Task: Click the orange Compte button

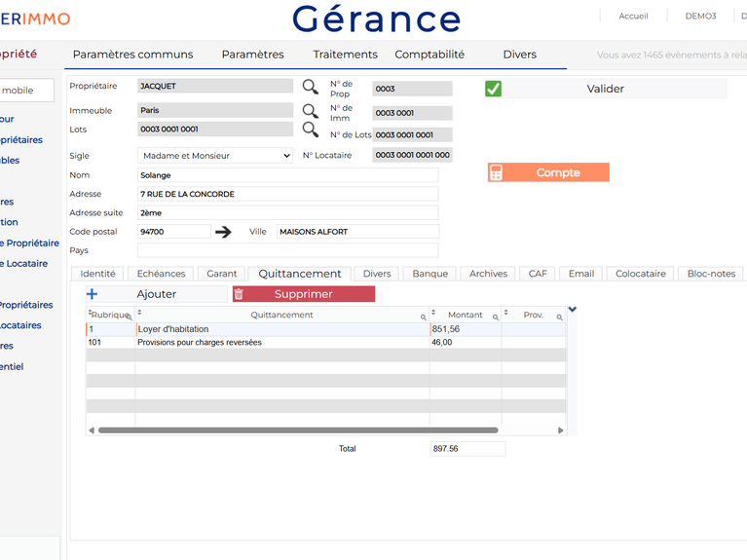Action: tap(548, 172)
